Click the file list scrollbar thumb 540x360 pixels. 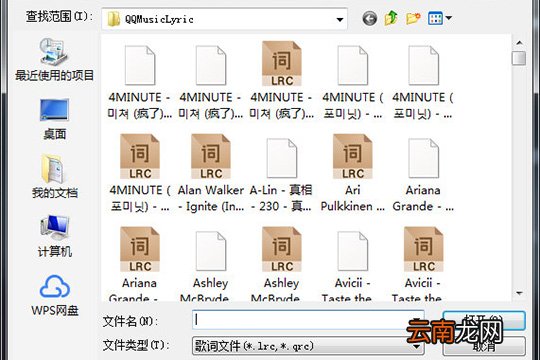[x=519, y=58]
